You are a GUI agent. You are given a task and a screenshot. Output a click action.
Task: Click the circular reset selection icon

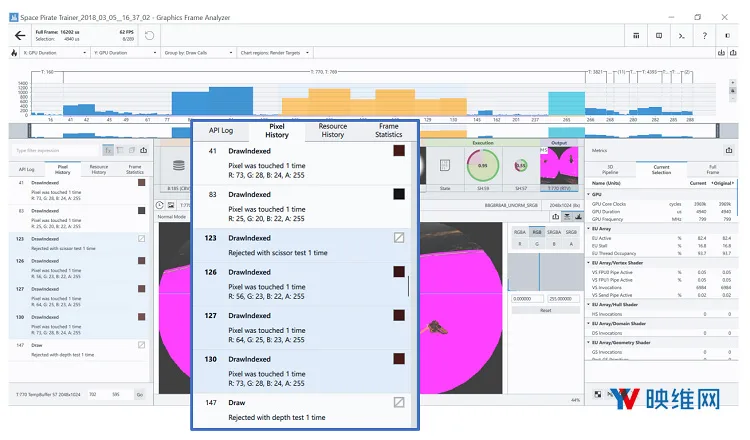coord(149,35)
